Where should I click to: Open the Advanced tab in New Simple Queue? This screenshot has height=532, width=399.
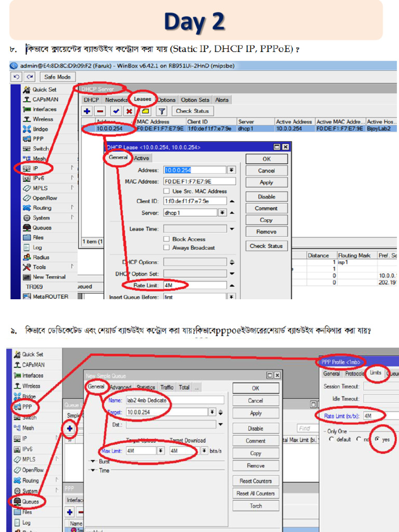coord(121,387)
